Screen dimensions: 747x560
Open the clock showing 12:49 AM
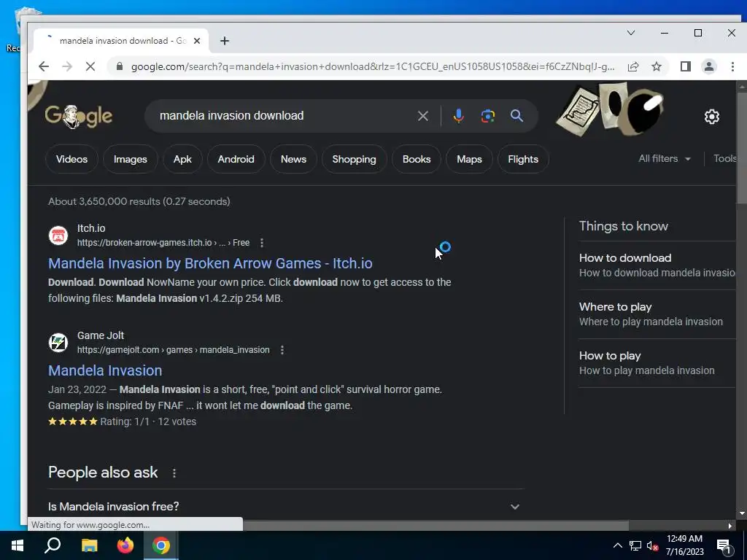684,545
